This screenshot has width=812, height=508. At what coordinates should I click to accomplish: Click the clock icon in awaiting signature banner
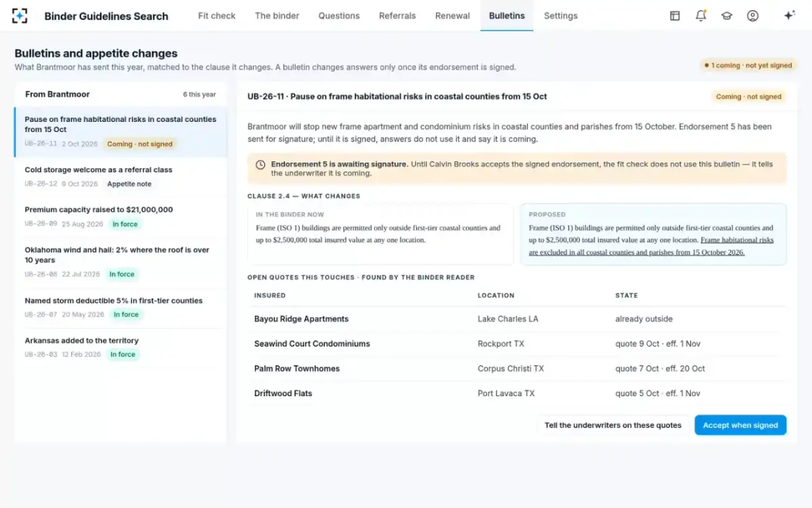pos(260,165)
